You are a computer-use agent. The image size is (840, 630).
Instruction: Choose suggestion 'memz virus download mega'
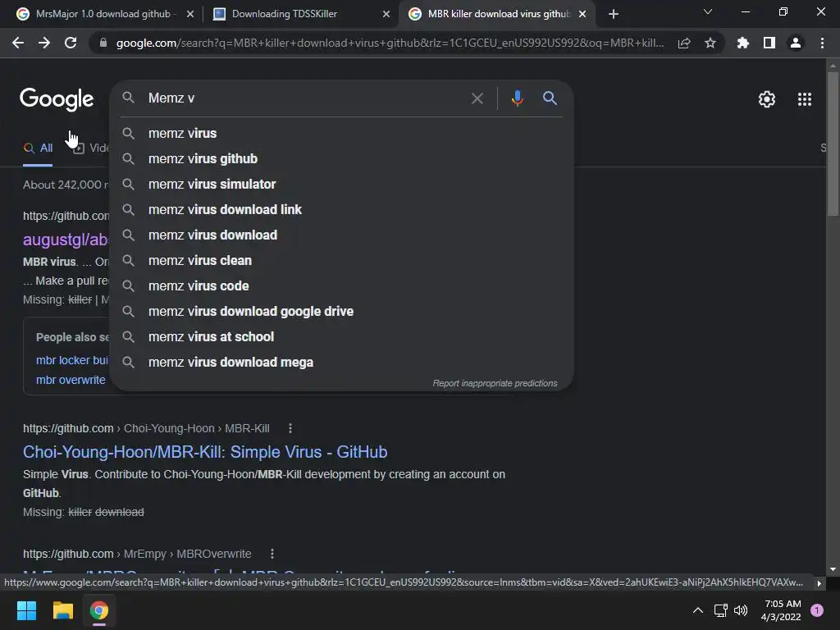tap(342, 362)
